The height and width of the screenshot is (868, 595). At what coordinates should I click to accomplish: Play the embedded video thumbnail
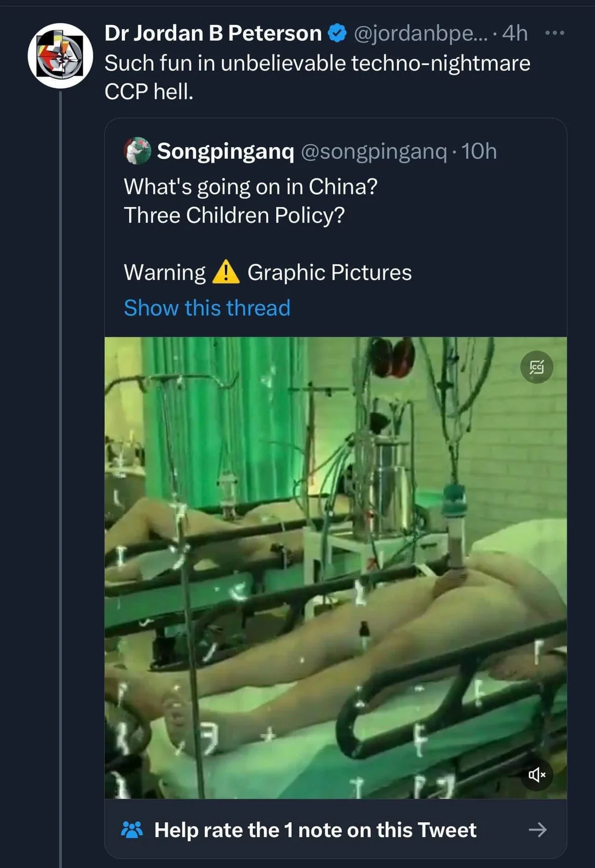tap(336, 568)
